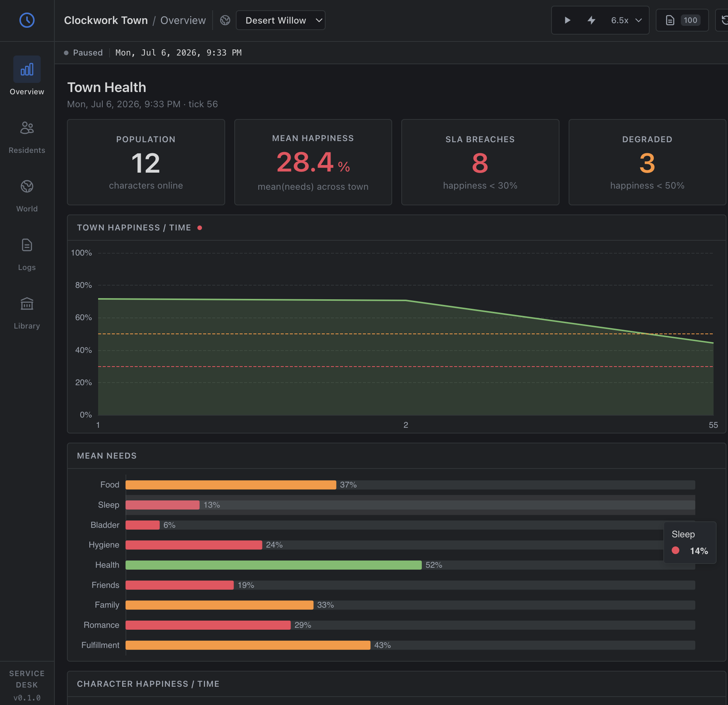This screenshot has height=705, width=728.
Task: Open the Library building icon
Action: tap(27, 303)
